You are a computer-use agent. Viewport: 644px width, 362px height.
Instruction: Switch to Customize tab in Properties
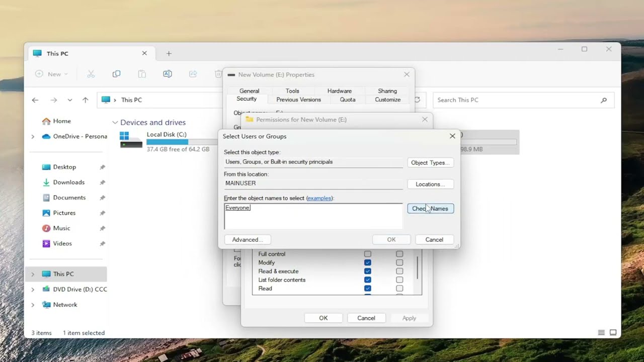point(387,100)
